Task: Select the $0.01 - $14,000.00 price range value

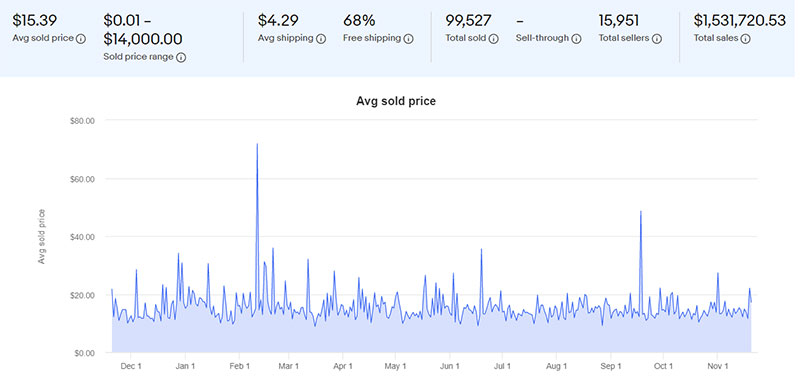Action: click(143, 30)
